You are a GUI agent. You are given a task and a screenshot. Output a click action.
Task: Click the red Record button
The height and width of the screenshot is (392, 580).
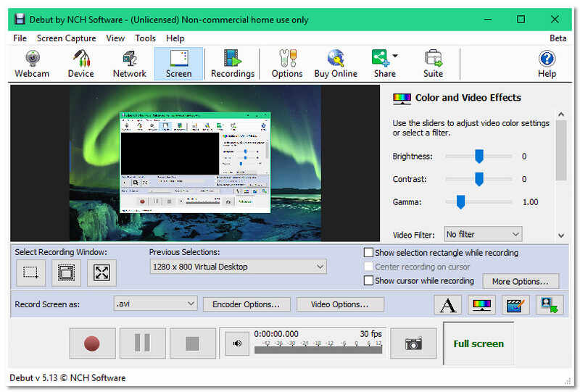[91, 343]
